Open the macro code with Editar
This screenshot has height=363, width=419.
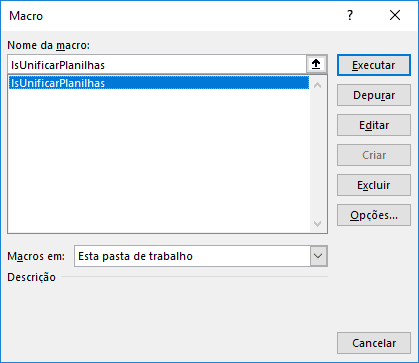click(374, 125)
